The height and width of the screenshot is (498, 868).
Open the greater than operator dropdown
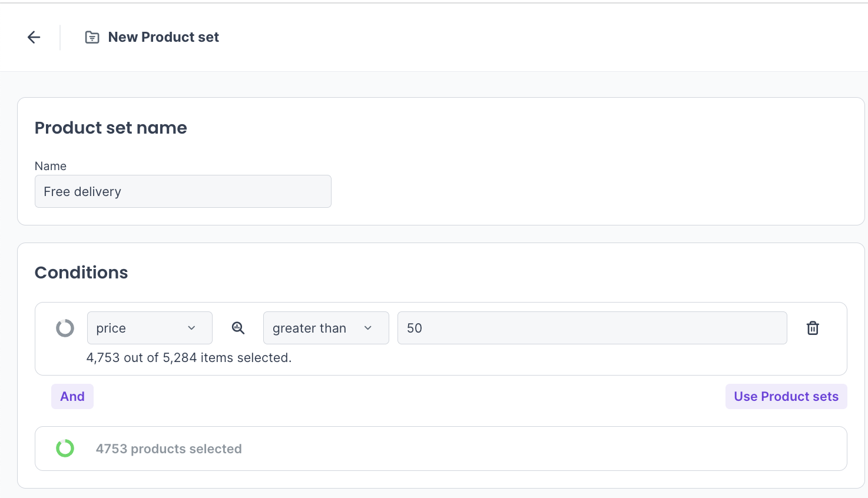coord(318,328)
